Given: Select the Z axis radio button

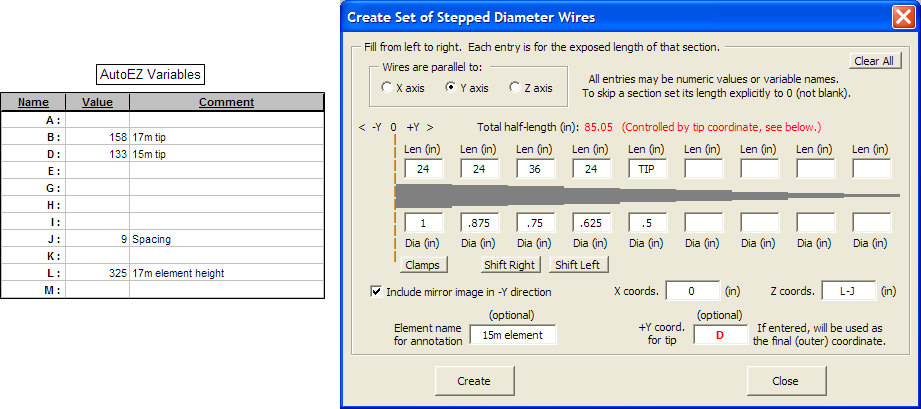Looking at the screenshot, I should pyautogui.click(x=515, y=88).
